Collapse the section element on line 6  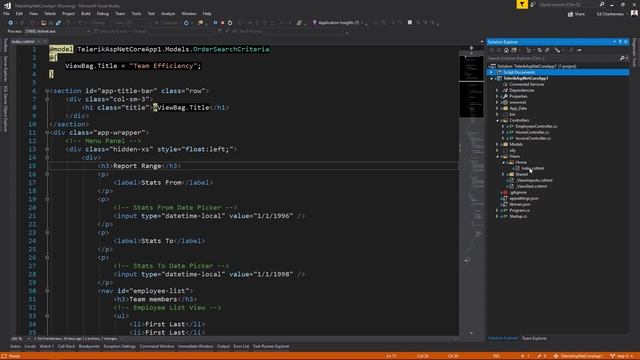click(x=47, y=91)
